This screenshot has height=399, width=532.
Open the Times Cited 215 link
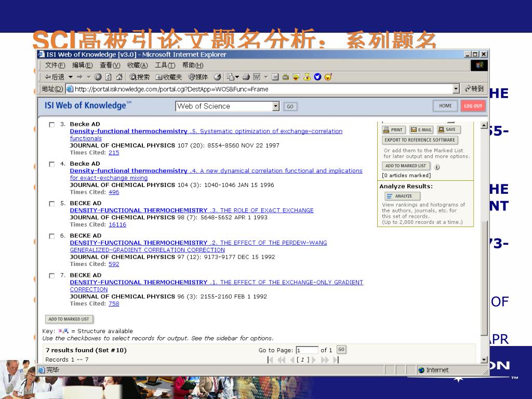click(114, 153)
